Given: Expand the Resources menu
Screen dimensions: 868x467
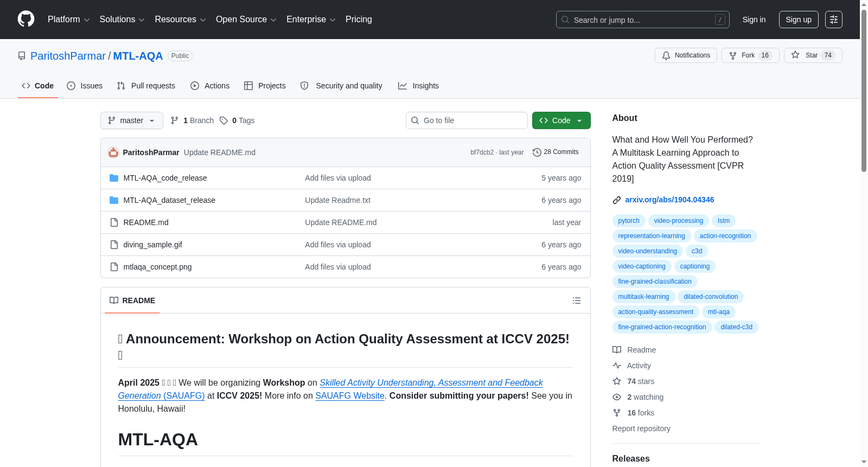Looking at the screenshot, I should coord(181,20).
